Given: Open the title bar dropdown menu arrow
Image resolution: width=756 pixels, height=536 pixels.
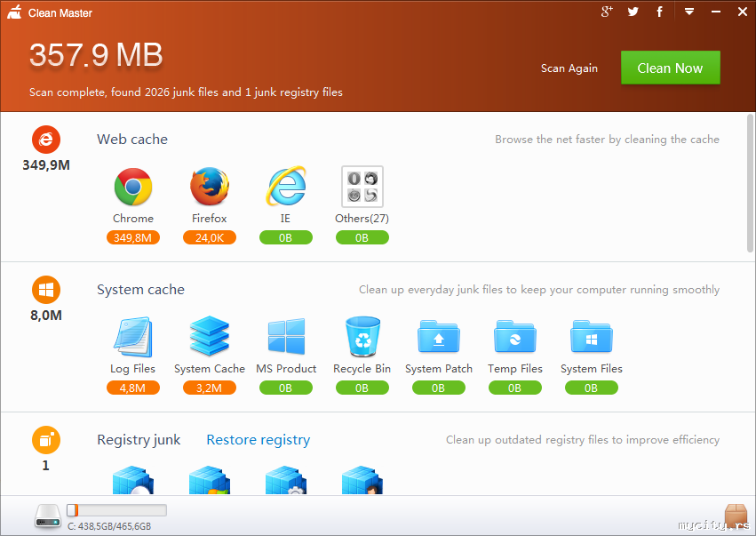Looking at the screenshot, I should click(x=689, y=12).
